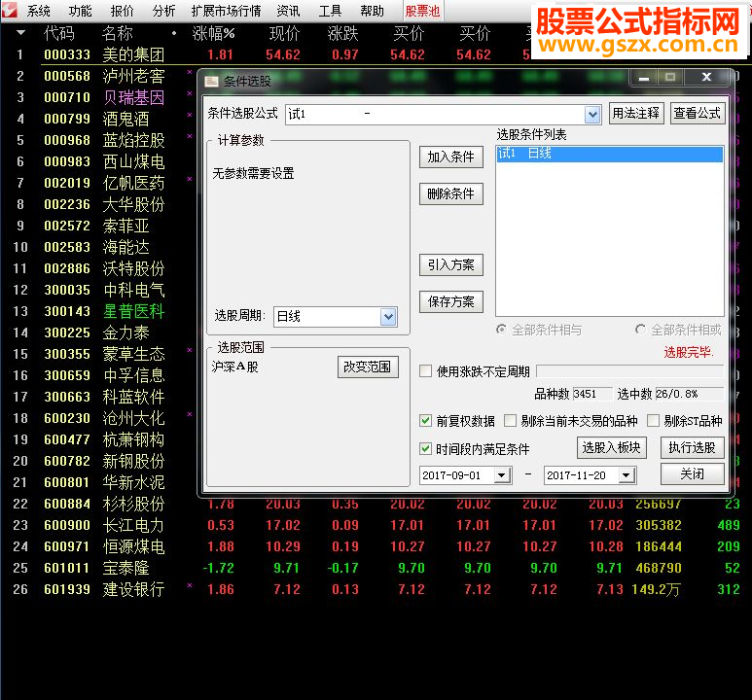Screen dimensions: 752x700
Task: Click the 加入条件 button
Action: coord(450,157)
